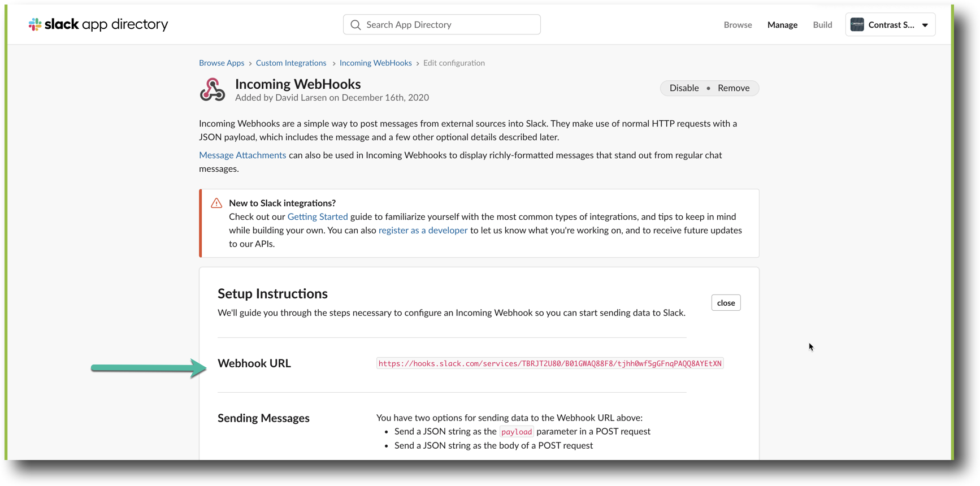Open the Getting Started guide link
Screen dimensions: 980x486
click(x=318, y=217)
